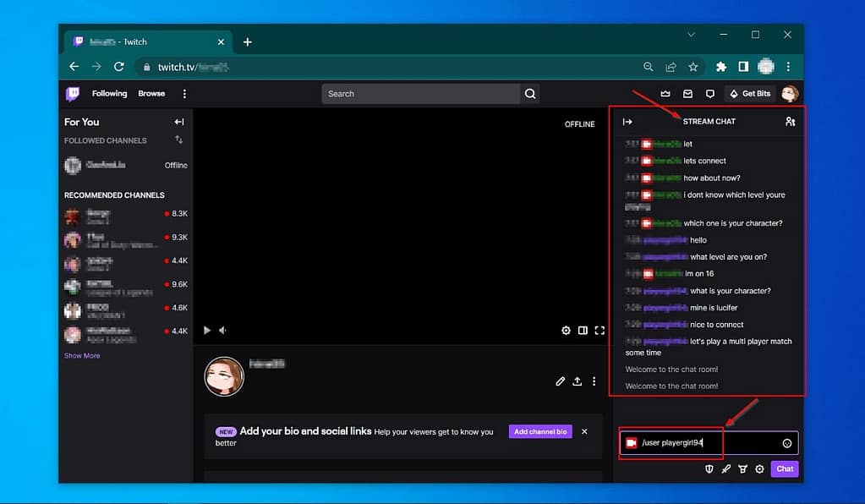Click the channel profile picture
This screenshot has height=504, width=865.
224,376
